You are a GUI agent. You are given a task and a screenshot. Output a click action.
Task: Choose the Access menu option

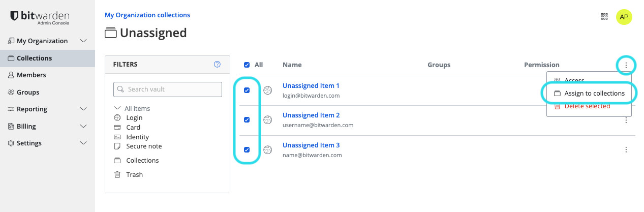[589, 80]
